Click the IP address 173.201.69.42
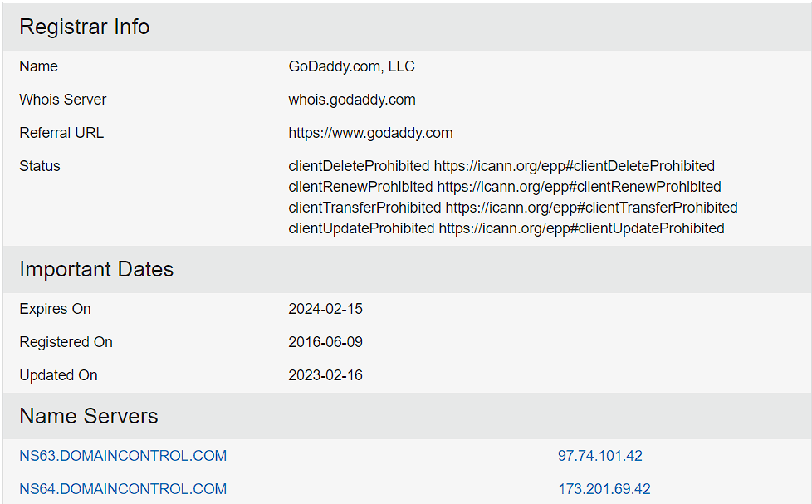Screen dimensions: 812x504 coord(604,489)
